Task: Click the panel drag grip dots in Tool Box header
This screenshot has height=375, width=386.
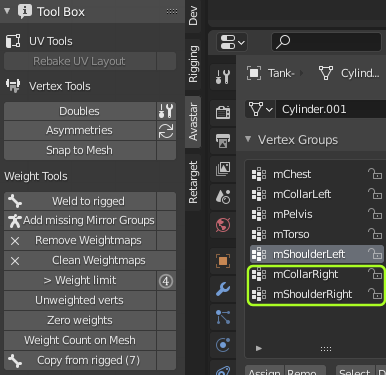Action: pos(172,12)
